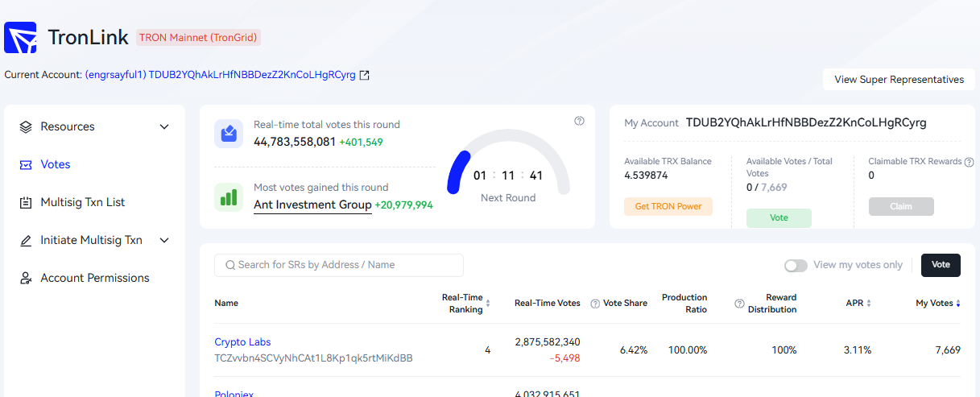Open the external link icon beside the account address

pos(364,75)
